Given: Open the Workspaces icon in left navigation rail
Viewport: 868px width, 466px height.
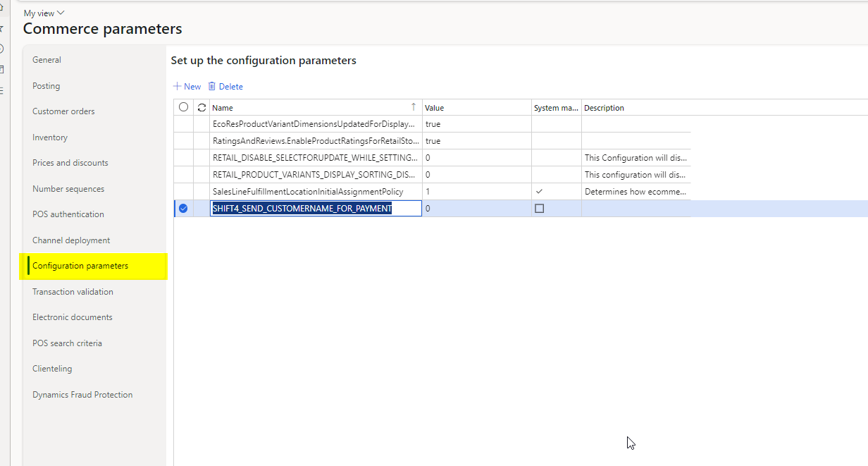Looking at the screenshot, I should [2, 69].
